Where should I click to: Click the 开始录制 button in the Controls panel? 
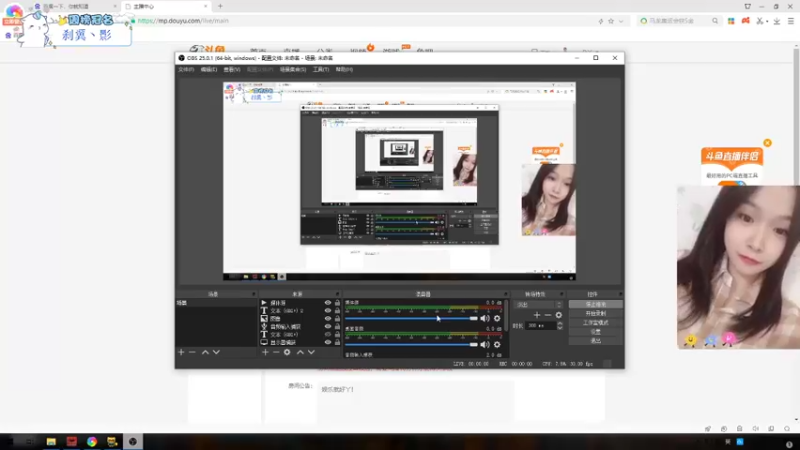point(595,313)
